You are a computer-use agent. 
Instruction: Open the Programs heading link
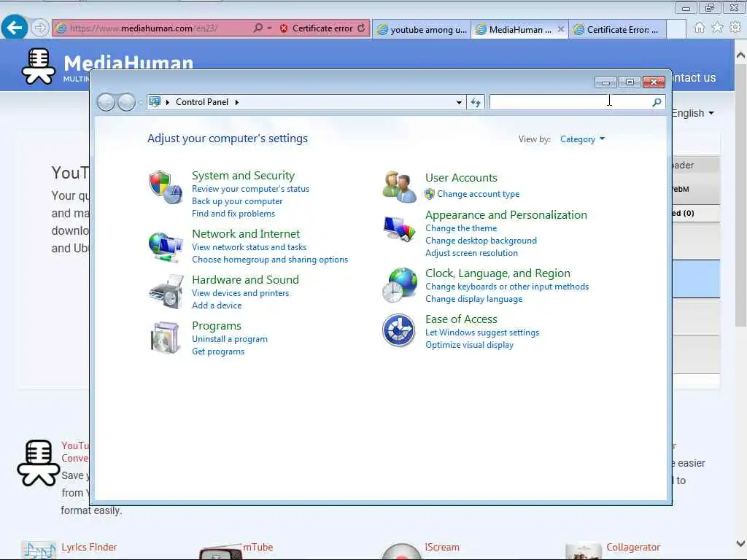tap(216, 326)
